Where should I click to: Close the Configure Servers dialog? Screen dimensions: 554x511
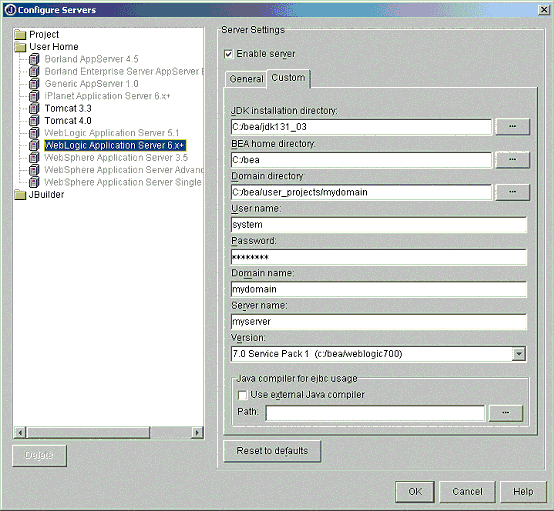tap(543, 10)
